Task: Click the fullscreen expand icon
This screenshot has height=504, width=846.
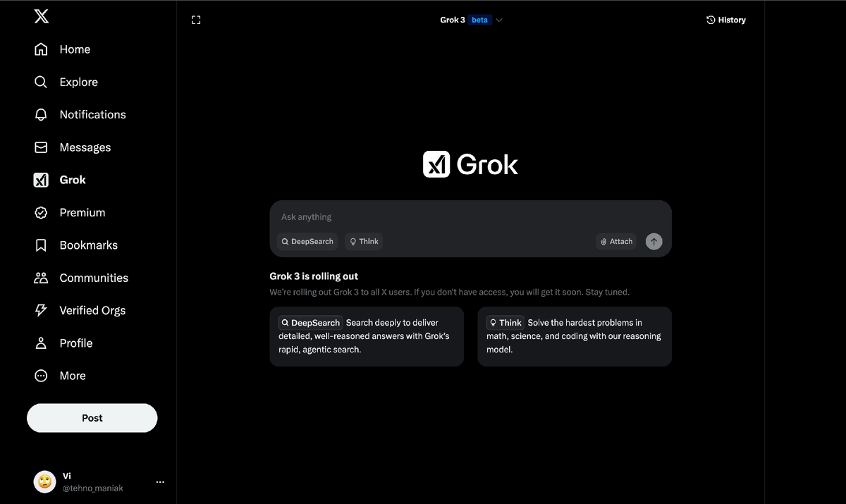Action: tap(196, 20)
